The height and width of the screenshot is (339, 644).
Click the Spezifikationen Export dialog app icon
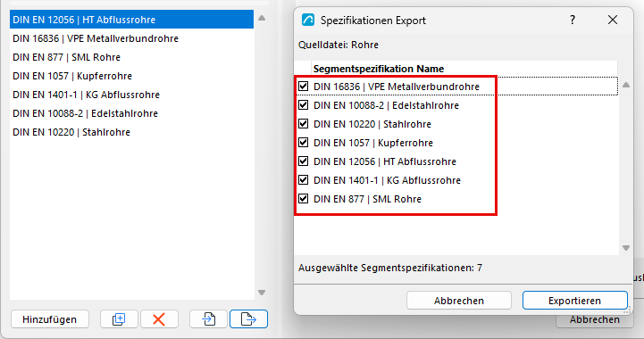[308, 21]
